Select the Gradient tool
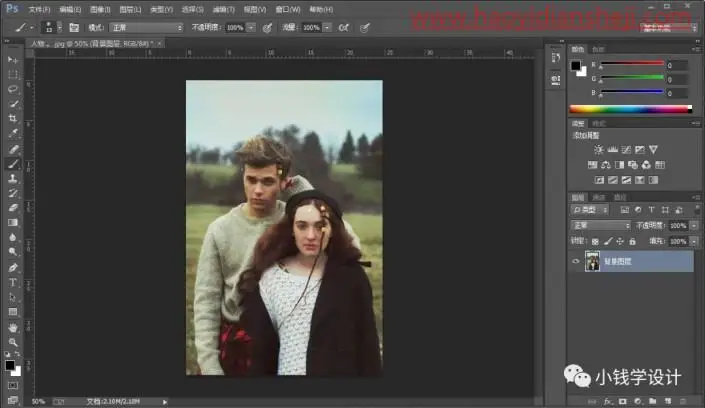 [x=13, y=223]
